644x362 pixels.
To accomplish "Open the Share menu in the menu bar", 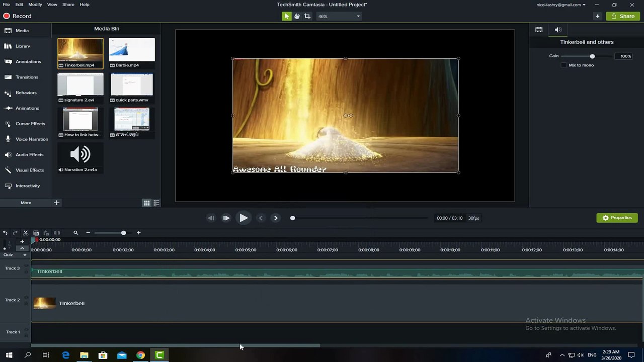I will (x=68, y=5).
